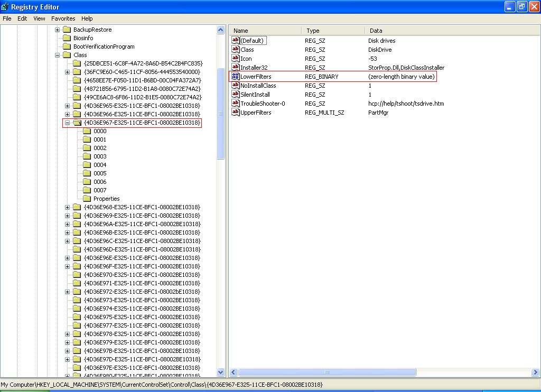Image resolution: width=541 pixels, height=392 pixels.
Task: Click the '(zero-length binary value)' data cell
Action: click(x=402, y=77)
